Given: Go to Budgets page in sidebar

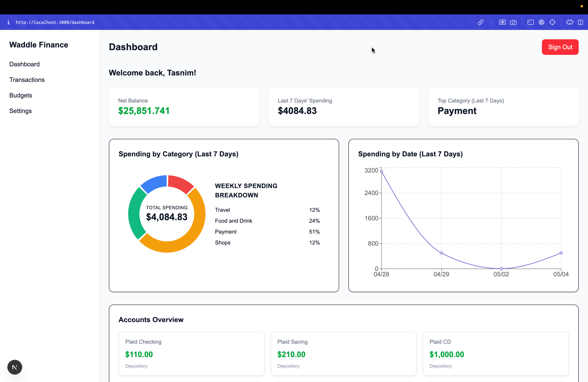Looking at the screenshot, I should (21, 95).
